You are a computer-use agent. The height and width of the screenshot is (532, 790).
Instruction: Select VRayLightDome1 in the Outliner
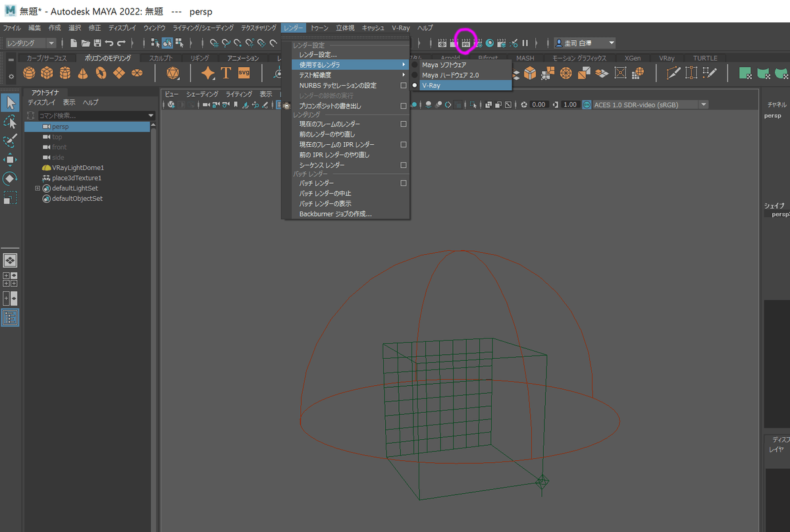click(78, 168)
